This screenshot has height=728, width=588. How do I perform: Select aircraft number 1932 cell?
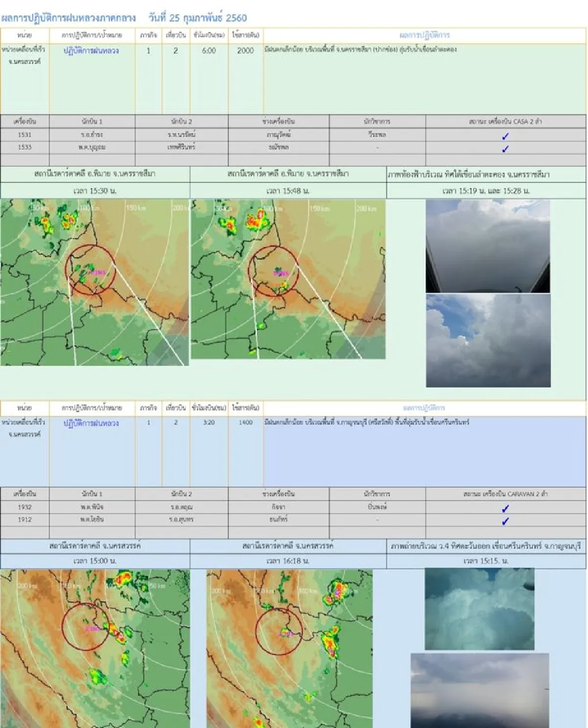pyautogui.click(x=24, y=507)
